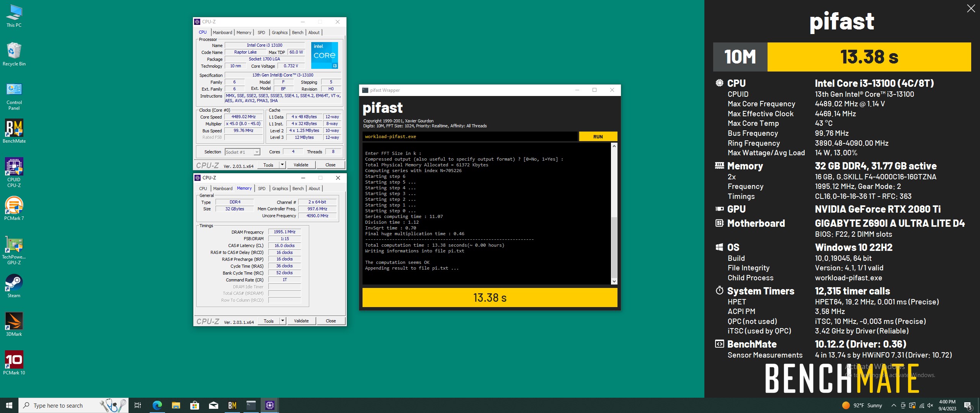Open Control Panel desktop icon

click(14, 96)
